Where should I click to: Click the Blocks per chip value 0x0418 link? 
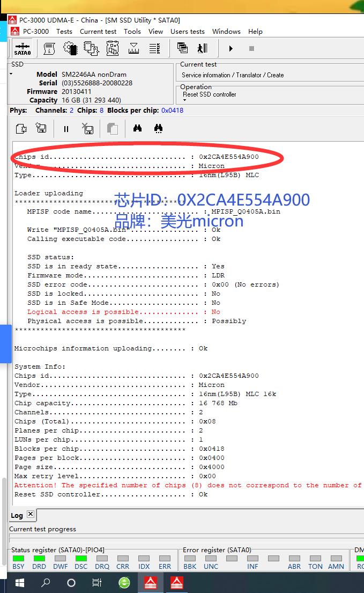pos(172,110)
